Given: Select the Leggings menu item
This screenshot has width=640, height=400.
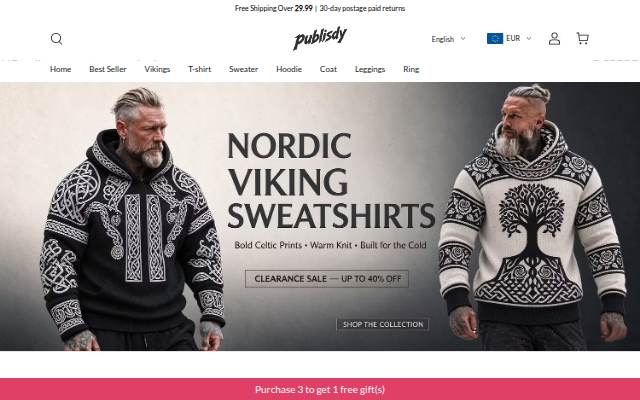Looking at the screenshot, I should point(370,69).
